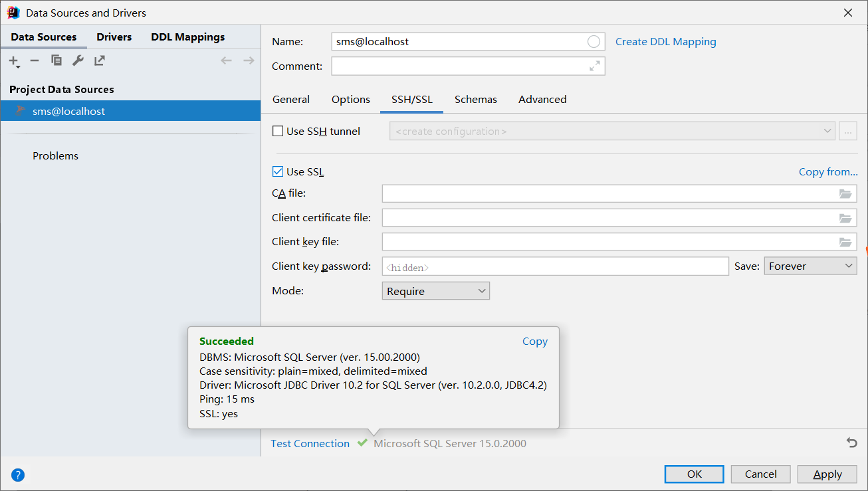Select the Problems item
This screenshot has height=491, width=868.
point(56,156)
